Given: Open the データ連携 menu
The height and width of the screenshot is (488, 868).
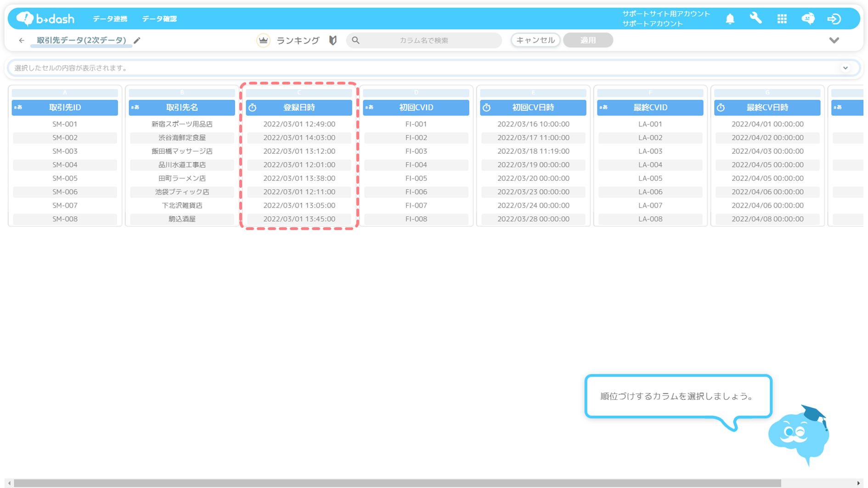Looking at the screenshot, I should 110,19.
